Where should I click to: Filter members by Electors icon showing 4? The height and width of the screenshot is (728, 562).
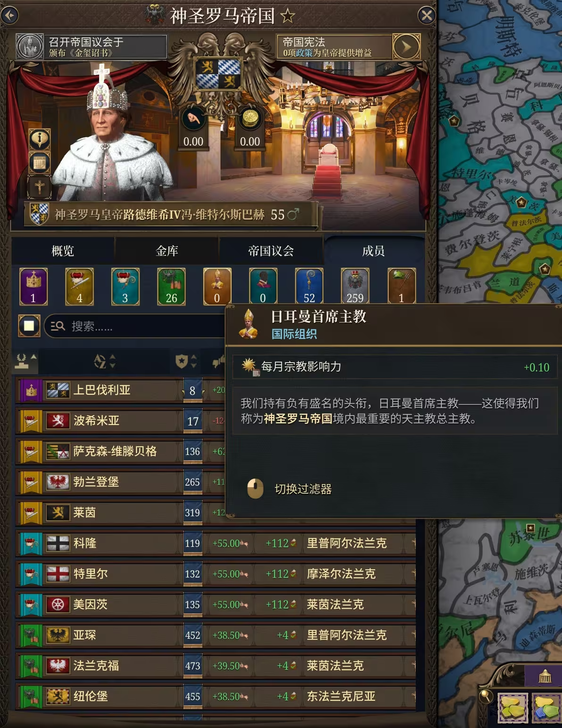point(79,286)
